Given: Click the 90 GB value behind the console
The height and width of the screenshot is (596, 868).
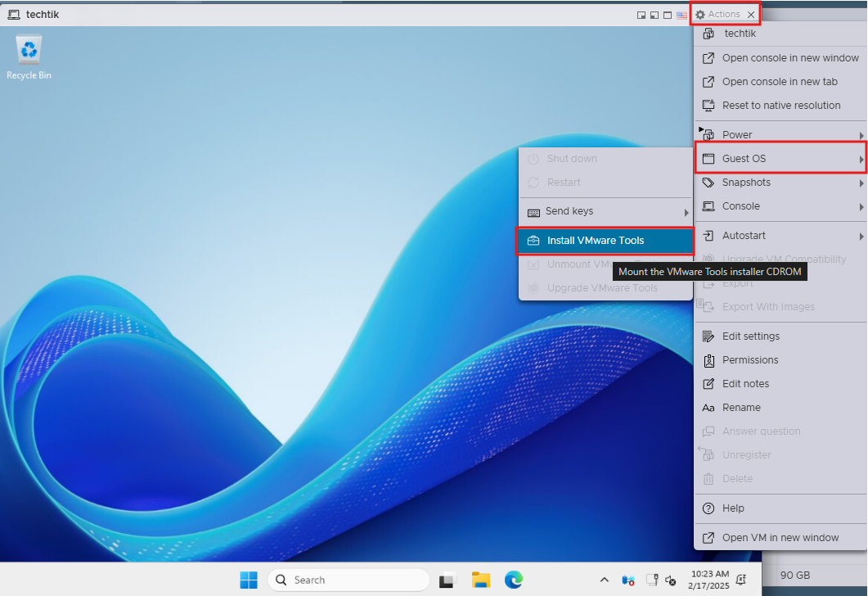Looking at the screenshot, I should click(795, 576).
